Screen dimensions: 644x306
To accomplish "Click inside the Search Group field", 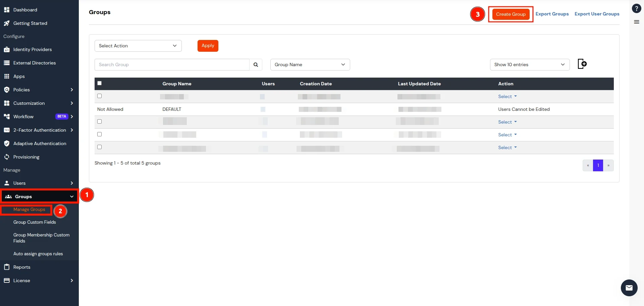I will (172, 64).
